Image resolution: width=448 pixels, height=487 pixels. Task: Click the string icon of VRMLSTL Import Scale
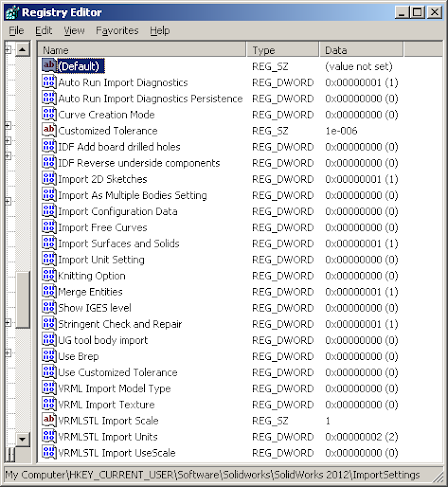[x=49, y=420]
